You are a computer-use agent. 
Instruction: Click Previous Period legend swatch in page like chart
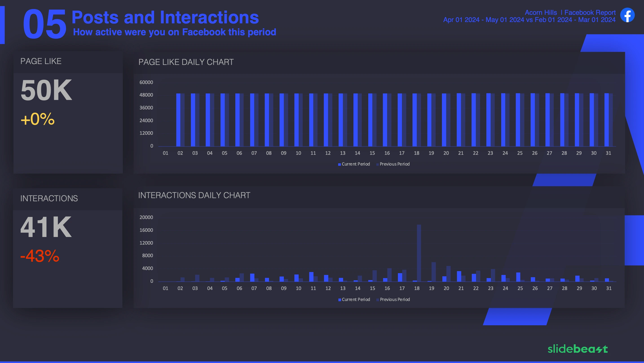coord(377,164)
